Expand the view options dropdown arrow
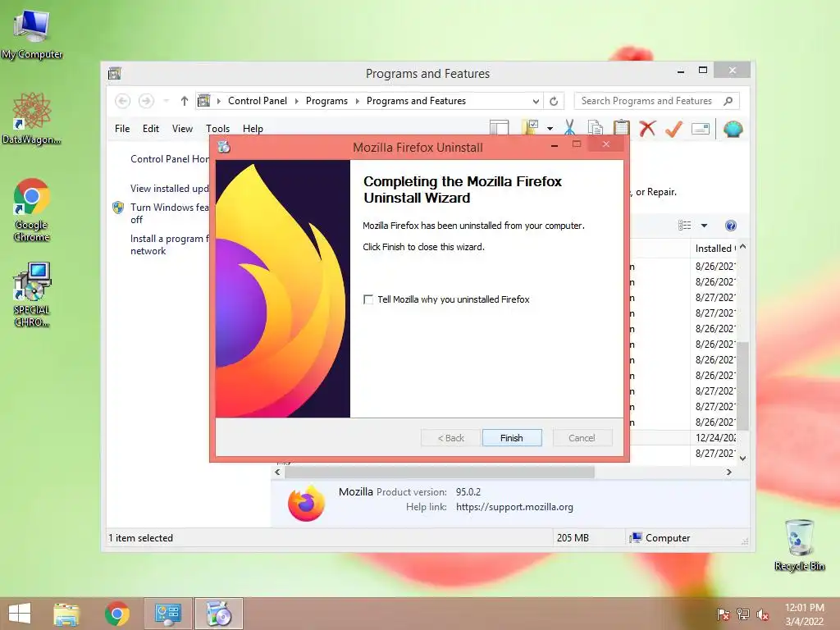Image resolution: width=840 pixels, height=630 pixels. pyautogui.click(x=704, y=226)
